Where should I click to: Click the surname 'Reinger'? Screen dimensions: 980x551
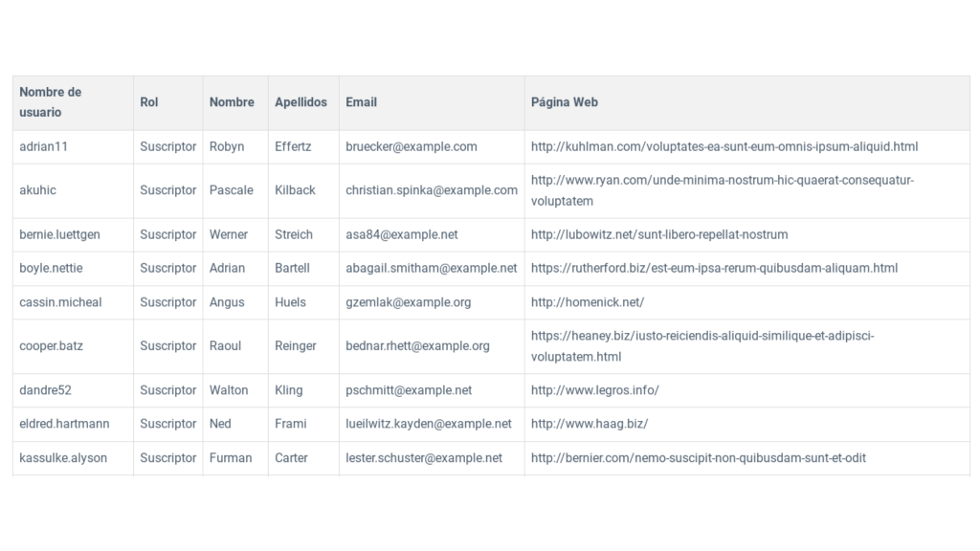[296, 346]
